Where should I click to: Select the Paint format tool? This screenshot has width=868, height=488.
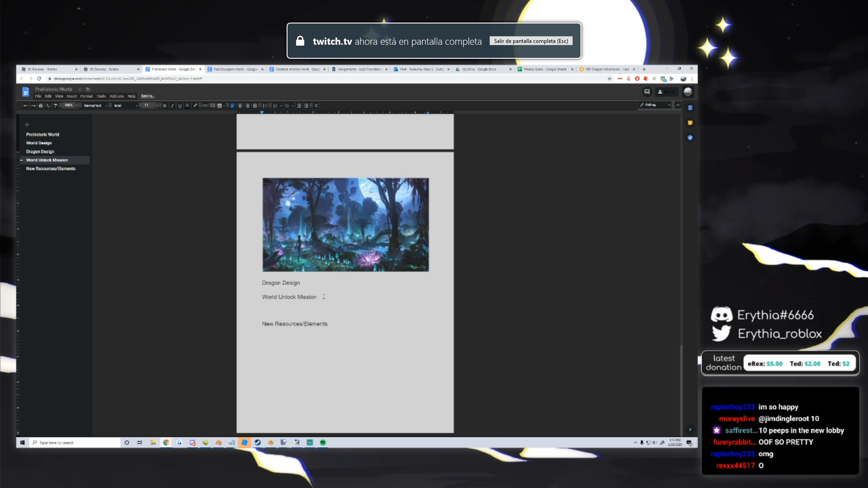56,106
